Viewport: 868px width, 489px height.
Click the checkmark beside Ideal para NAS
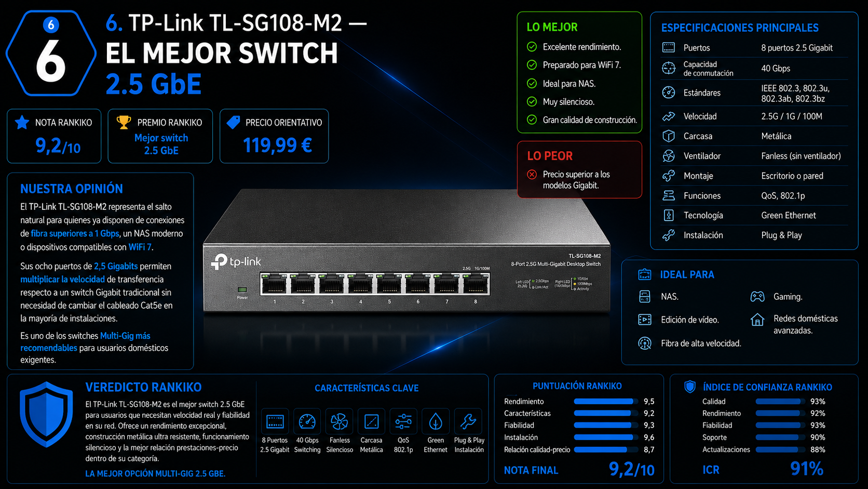coord(532,83)
